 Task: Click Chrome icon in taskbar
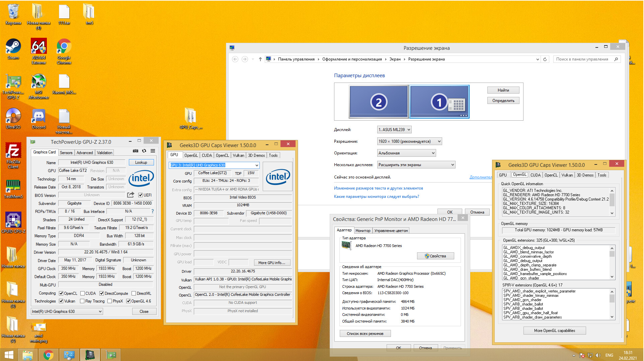tap(48, 355)
